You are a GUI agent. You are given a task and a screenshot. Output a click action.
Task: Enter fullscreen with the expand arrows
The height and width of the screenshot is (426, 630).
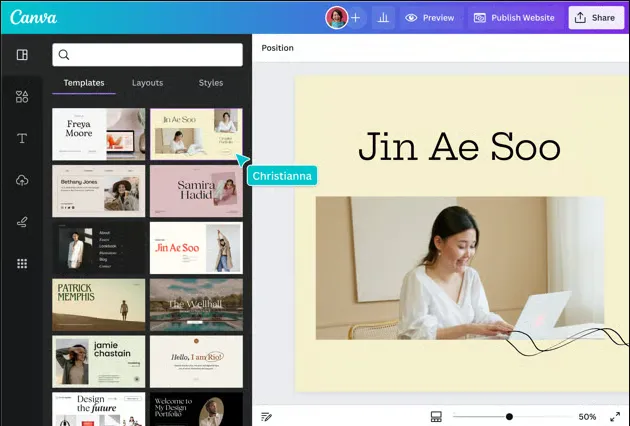[x=615, y=417]
